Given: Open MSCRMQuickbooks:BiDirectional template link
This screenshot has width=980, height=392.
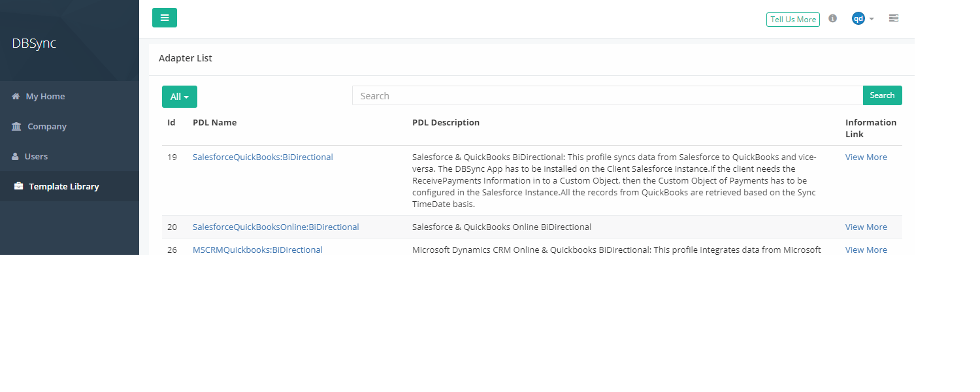Looking at the screenshot, I should pyautogui.click(x=257, y=250).
